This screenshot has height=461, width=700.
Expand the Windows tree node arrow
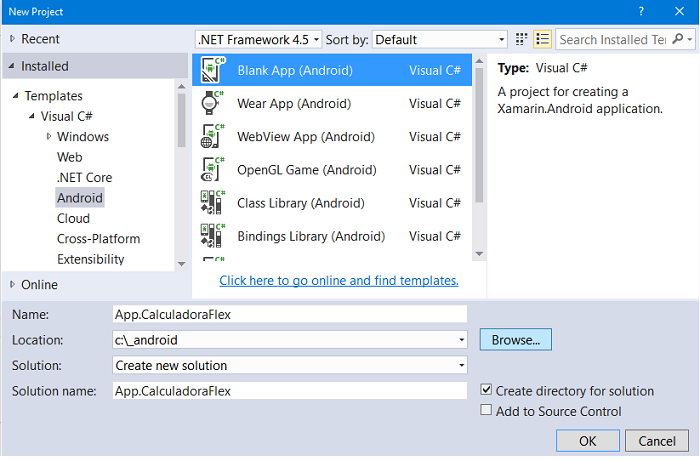pyautogui.click(x=49, y=137)
